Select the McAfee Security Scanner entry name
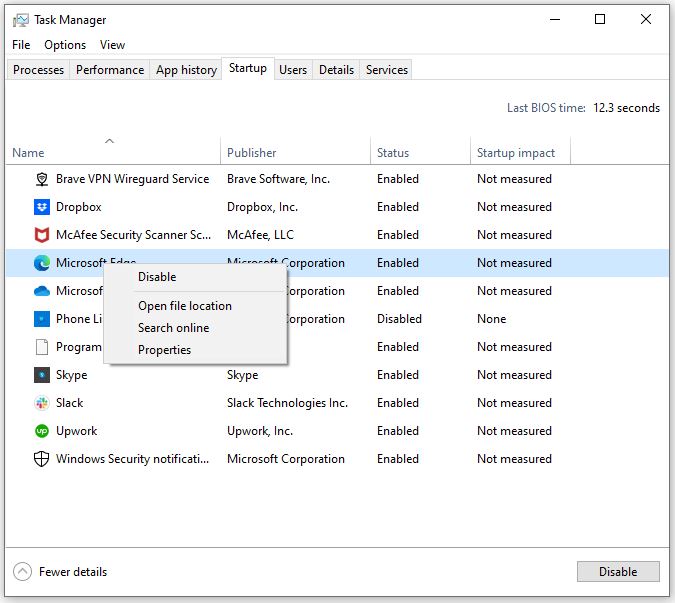Image resolution: width=675 pixels, height=603 pixels. pyautogui.click(x=133, y=235)
